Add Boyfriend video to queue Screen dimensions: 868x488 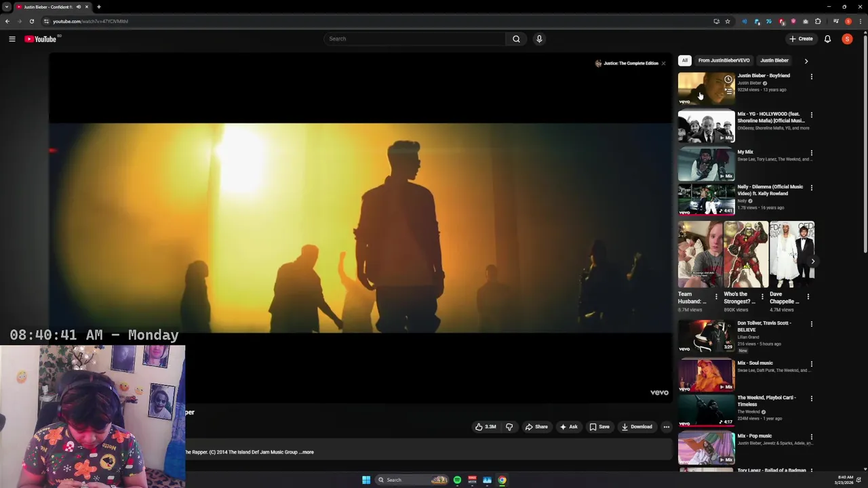pyautogui.click(x=728, y=91)
